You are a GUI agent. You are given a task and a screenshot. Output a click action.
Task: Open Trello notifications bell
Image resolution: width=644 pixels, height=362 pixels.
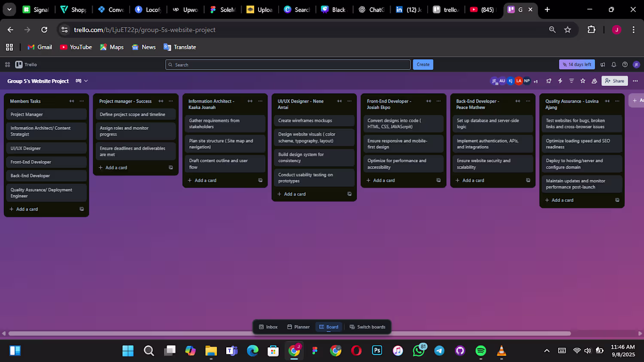coord(614,64)
